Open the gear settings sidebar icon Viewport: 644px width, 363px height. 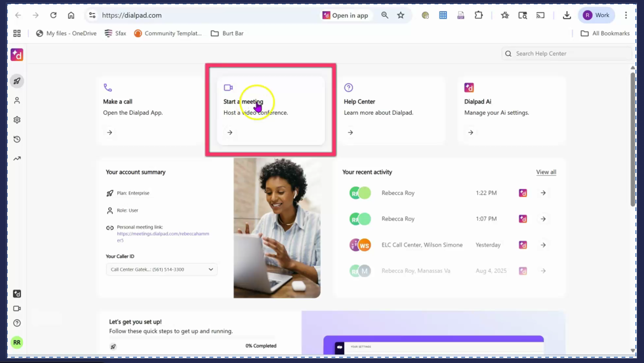[x=17, y=120]
